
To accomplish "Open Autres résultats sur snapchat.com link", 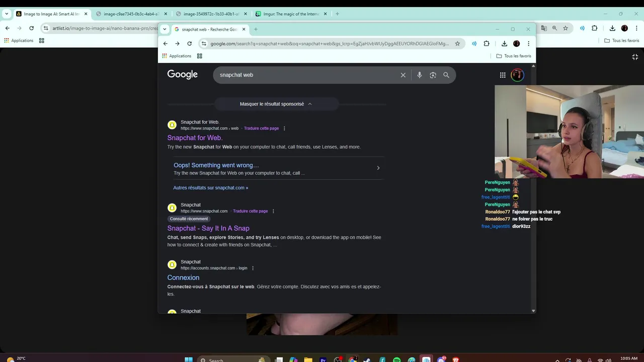I will click(x=210, y=188).
